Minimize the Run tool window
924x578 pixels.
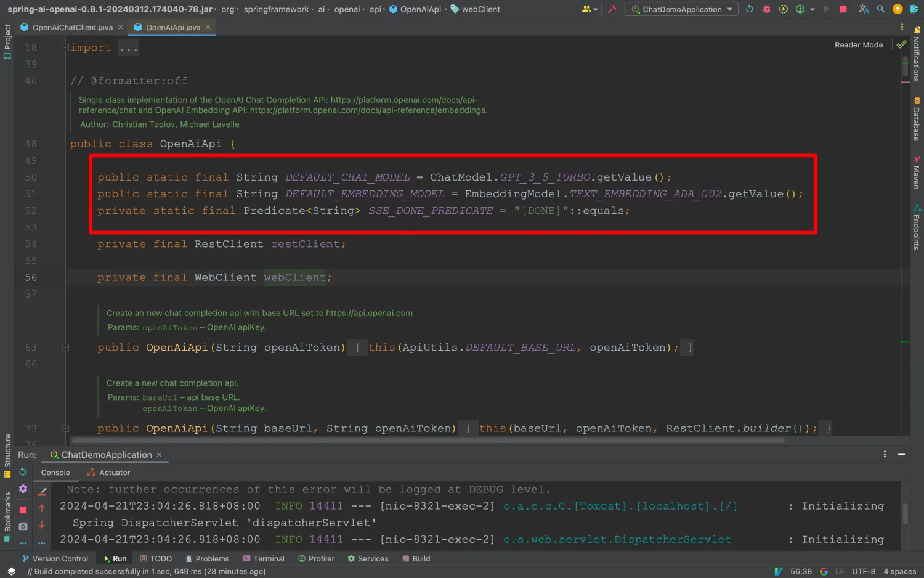click(x=901, y=454)
